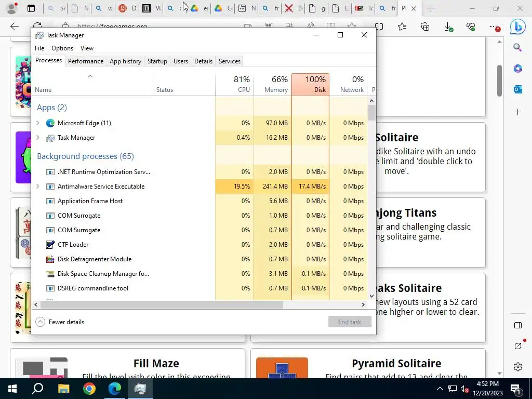Open Edge tab actions menu icon

(x=31, y=8)
